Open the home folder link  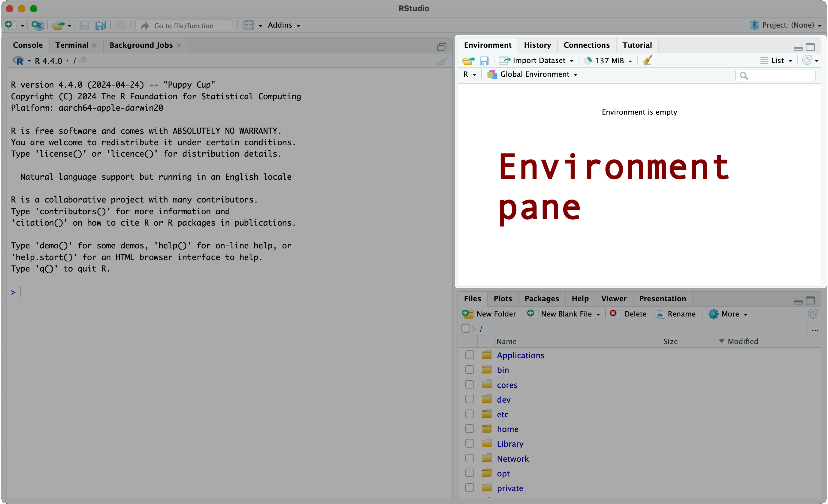507,429
